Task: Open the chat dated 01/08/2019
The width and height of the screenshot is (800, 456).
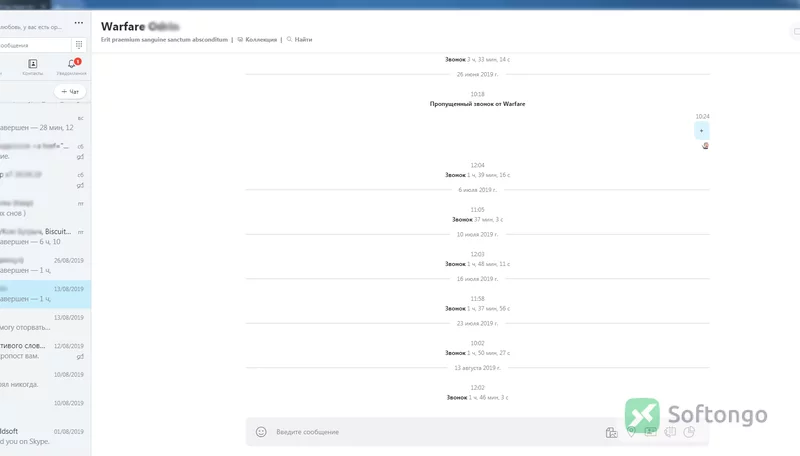Action: coord(45,437)
